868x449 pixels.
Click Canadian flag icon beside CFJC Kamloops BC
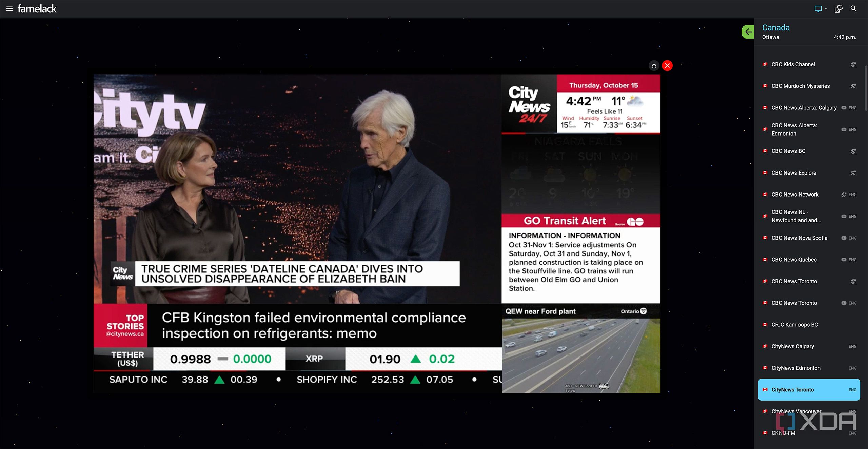pyautogui.click(x=765, y=324)
